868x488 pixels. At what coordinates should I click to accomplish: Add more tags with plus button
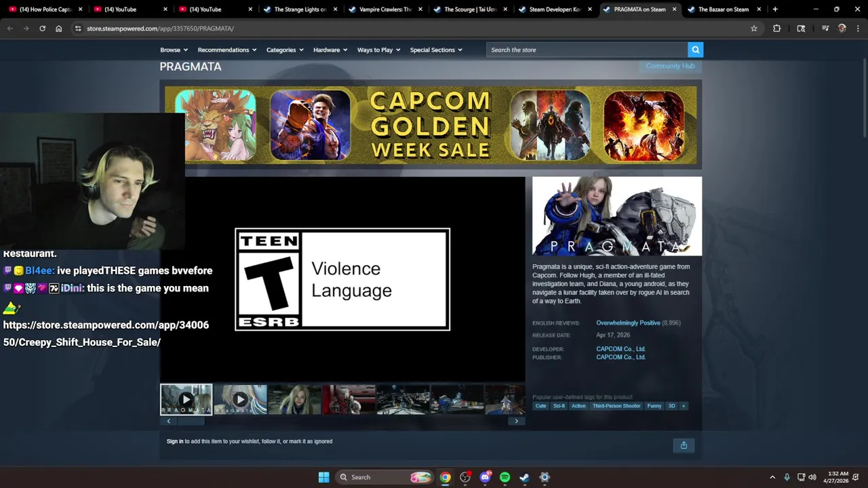(x=684, y=406)
